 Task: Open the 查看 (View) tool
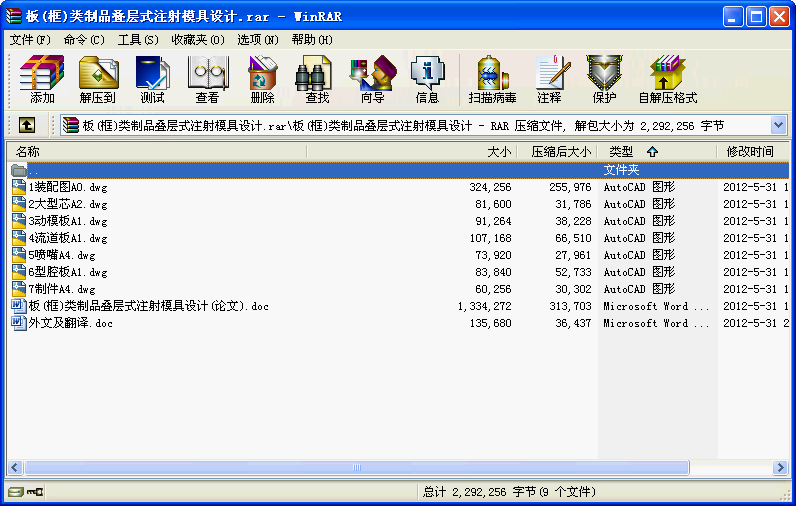pos(208,80)
